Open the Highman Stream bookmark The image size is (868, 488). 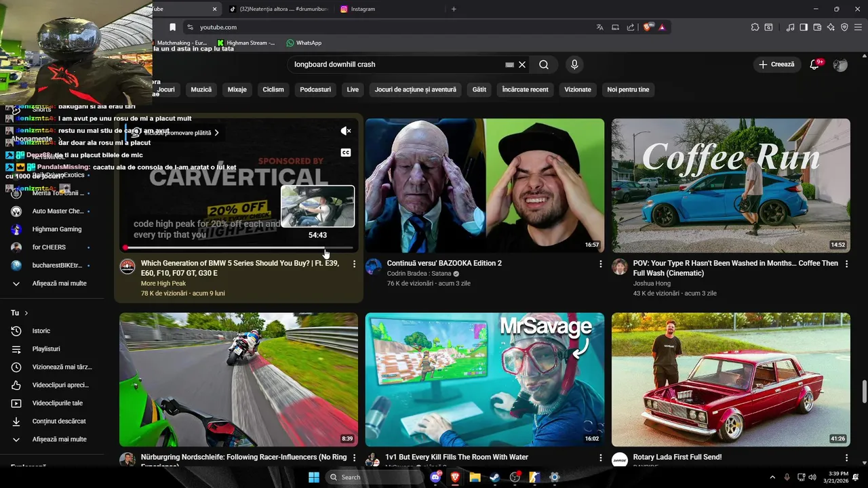pyautogui.click(x=246, y=43)
